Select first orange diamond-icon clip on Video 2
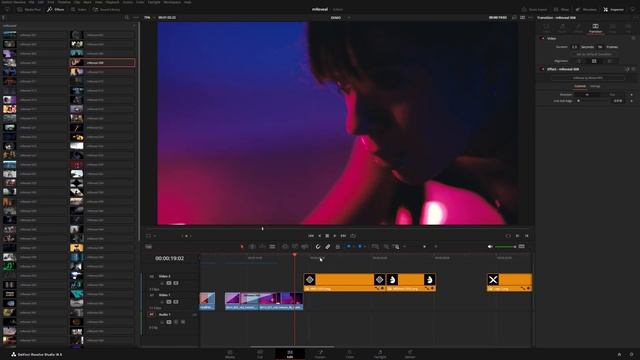 pos(344,282)
